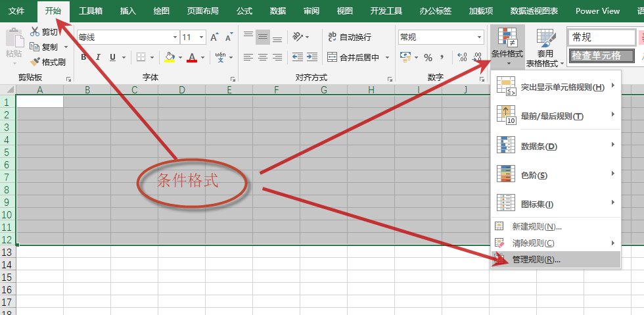Click the select-all corner of the sheet

click(8, 89)
